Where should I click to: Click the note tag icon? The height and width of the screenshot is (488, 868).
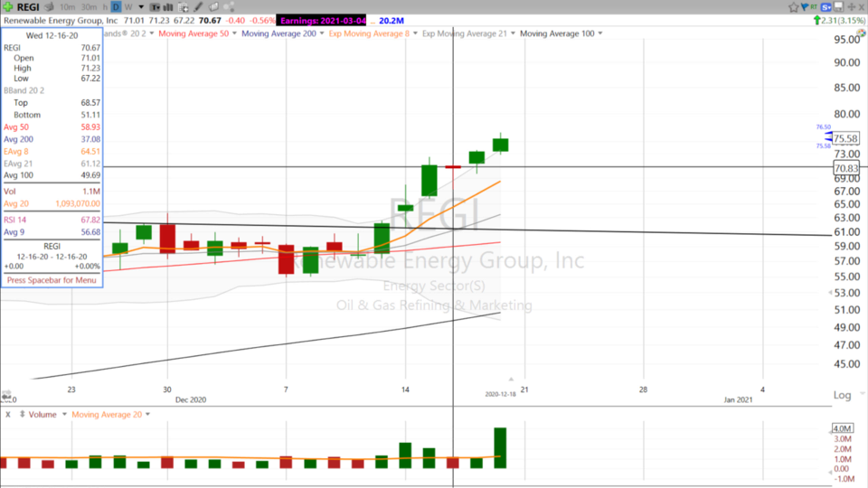point(213,7)
